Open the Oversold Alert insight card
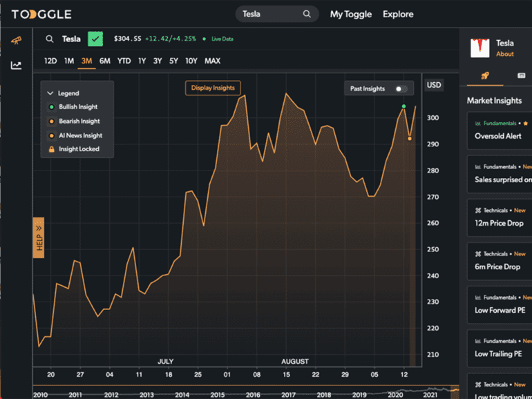 coord(500,130)
